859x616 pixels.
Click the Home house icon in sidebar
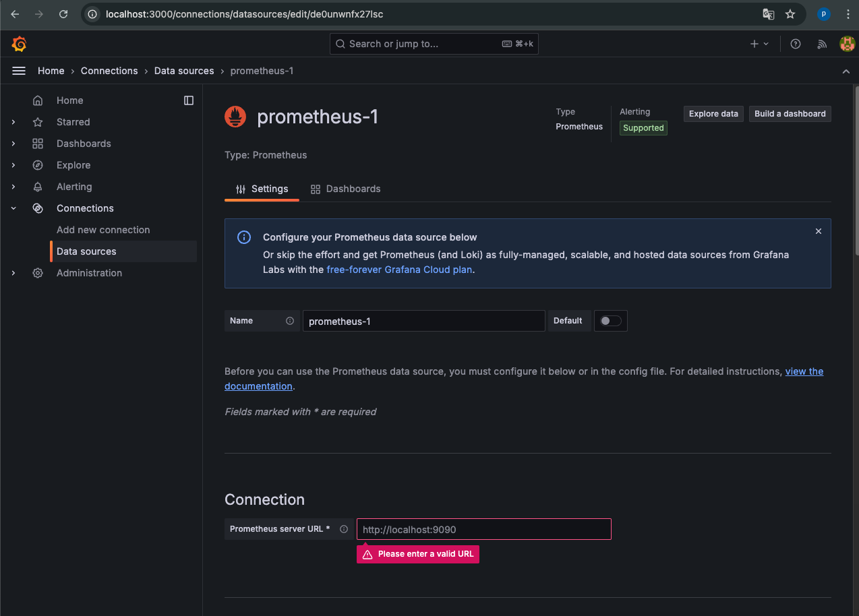(38, 100)
